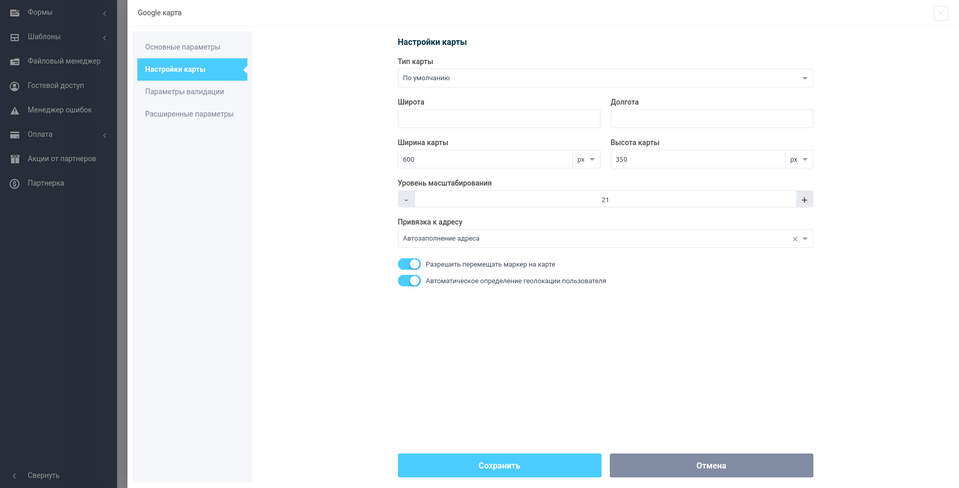
Task: Disable automatic user geolocation detection
Action: click(409, 281)
